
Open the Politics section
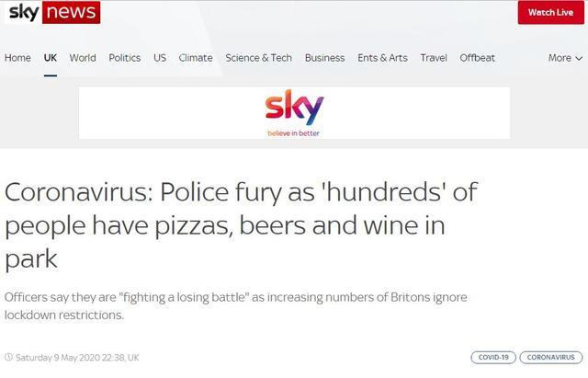click(125, 58)
